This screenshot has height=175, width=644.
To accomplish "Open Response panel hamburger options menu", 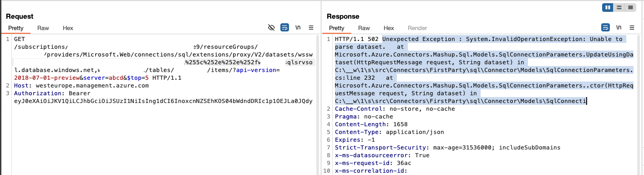I will [x=632, y=28].
